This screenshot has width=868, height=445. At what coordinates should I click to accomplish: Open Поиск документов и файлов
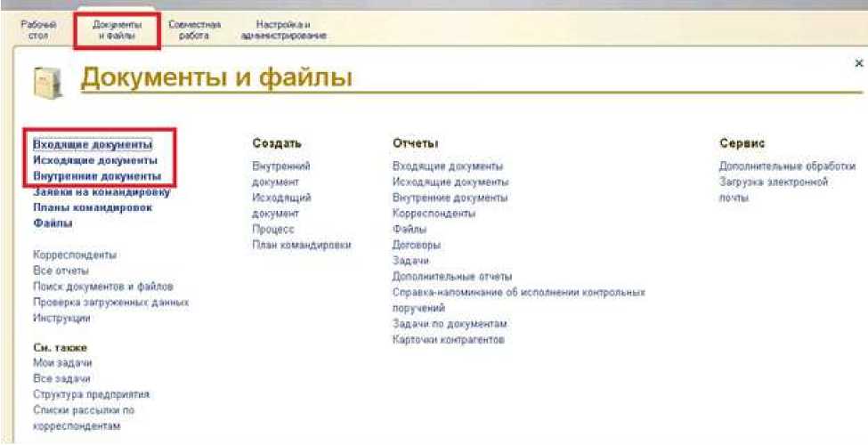[103, 287]
